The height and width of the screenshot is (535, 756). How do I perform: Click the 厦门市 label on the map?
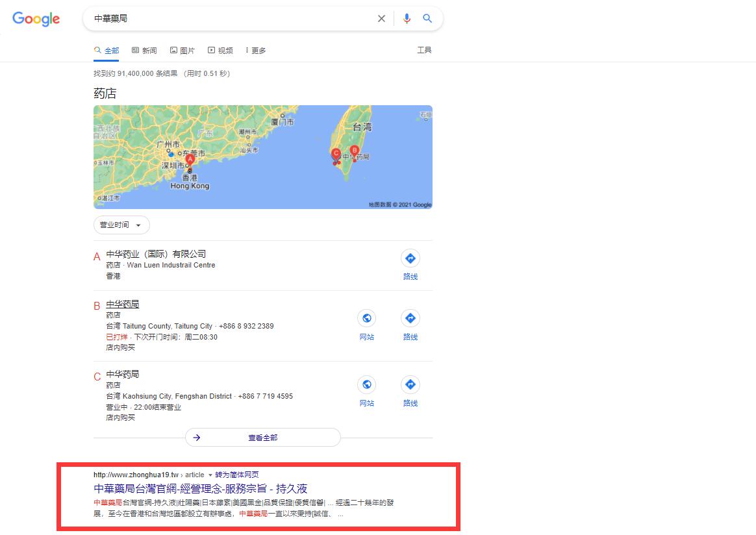(283, 122)
